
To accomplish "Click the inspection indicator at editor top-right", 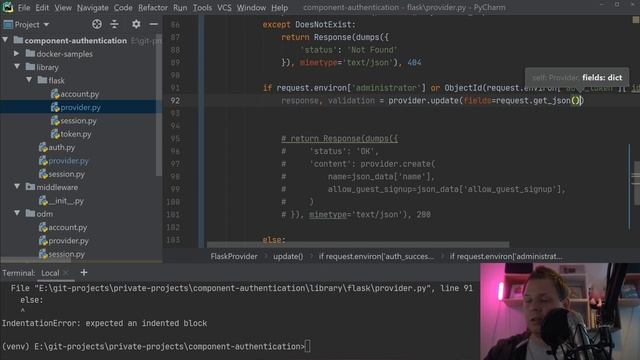I will tap(636, 20).
